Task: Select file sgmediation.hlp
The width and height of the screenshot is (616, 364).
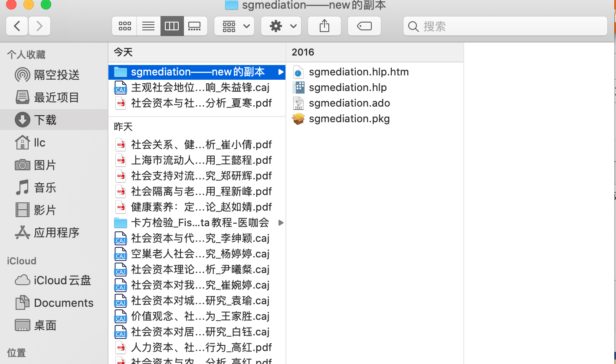Action: 375,88
